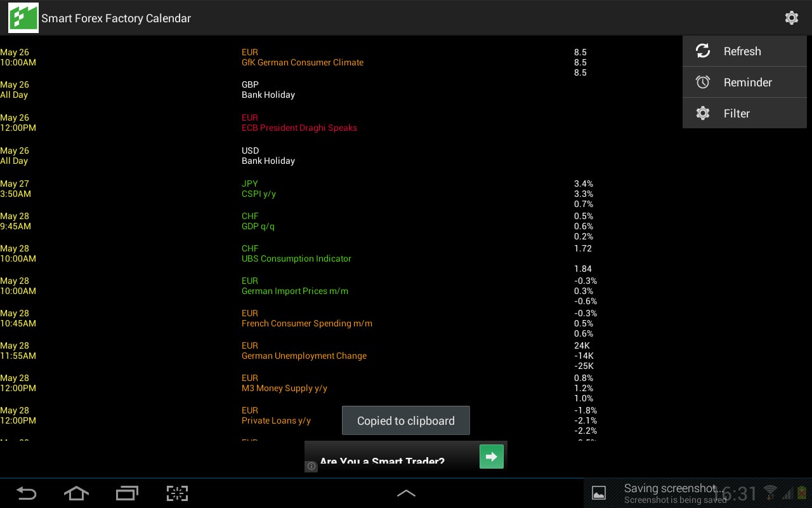Tap the system clock in status bar
812x508 pixels.
click(x=736, y=493)
